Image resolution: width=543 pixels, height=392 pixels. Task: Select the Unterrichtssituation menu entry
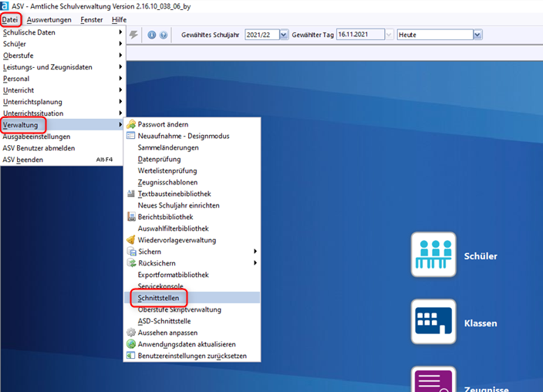point(62,113)
